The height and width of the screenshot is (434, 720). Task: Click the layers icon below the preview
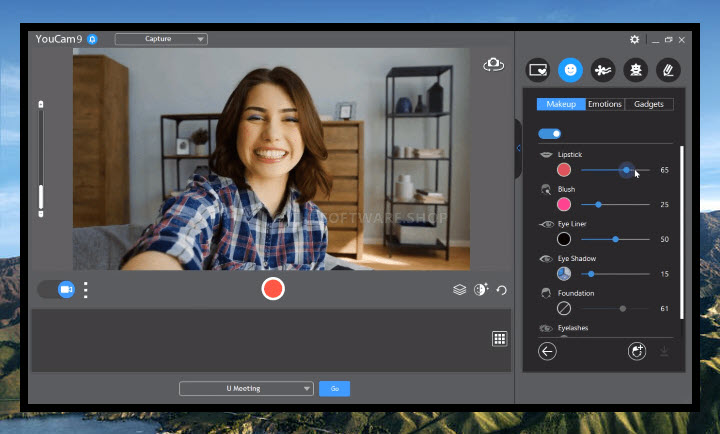point(459,290)
